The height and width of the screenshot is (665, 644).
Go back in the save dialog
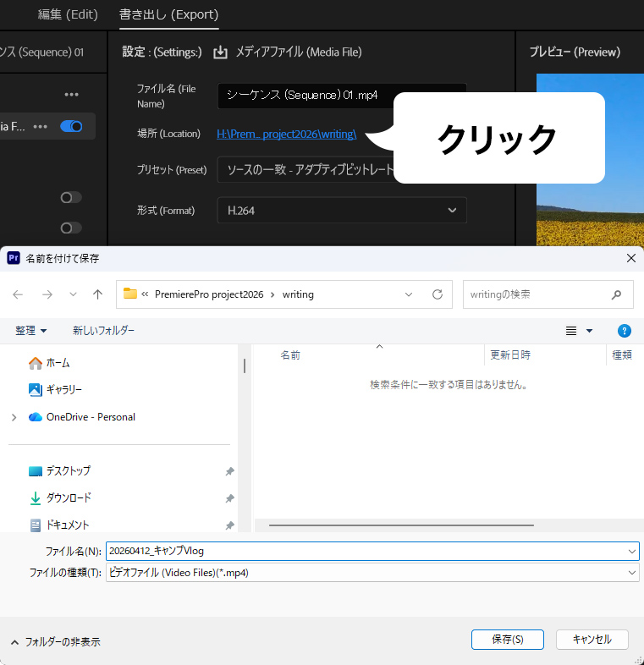(x=18, y=294)
